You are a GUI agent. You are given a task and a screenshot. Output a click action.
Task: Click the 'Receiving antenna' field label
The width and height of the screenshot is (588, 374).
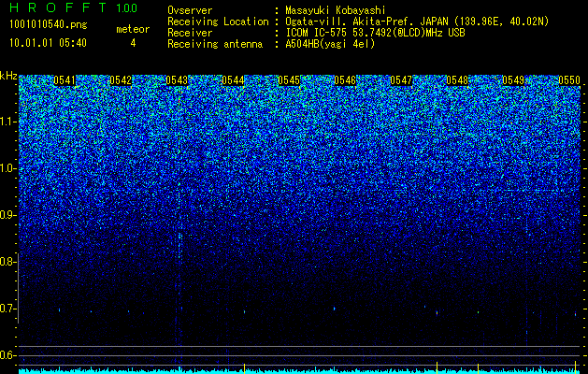pyautogui.click(x=215, y=44)
